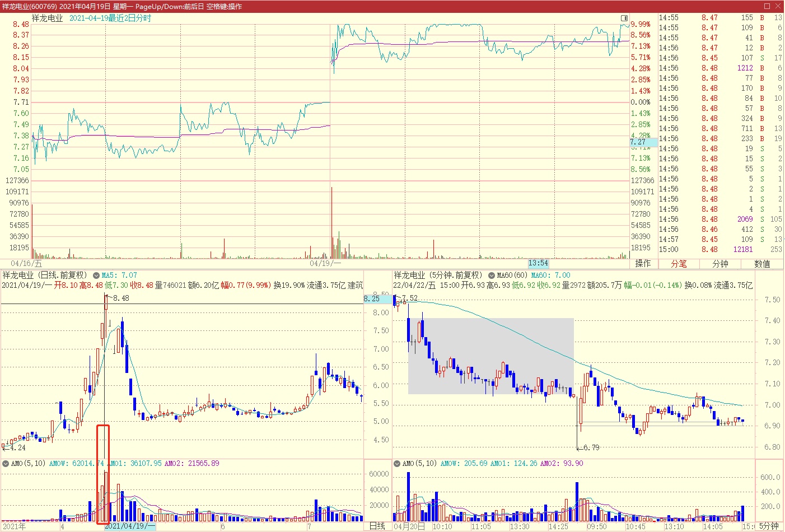
Task: Click the 04/19/一 intraday date label
Action: click(x=325, y=263)
